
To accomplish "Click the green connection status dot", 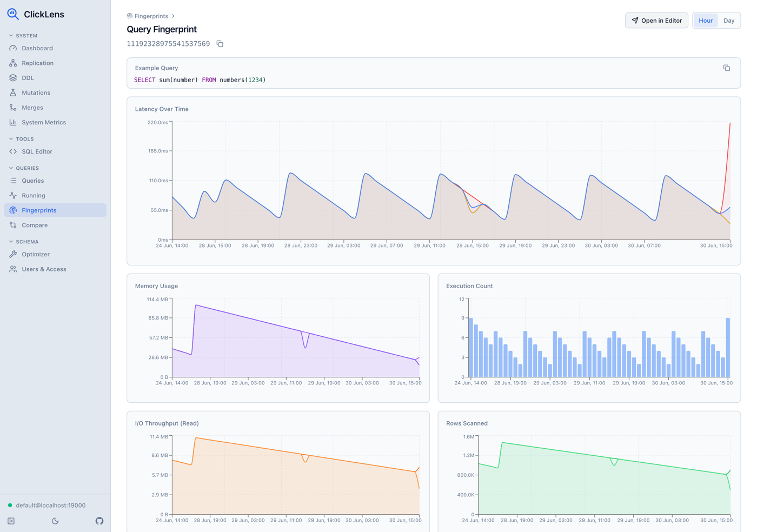I will (x=10, y=506).
